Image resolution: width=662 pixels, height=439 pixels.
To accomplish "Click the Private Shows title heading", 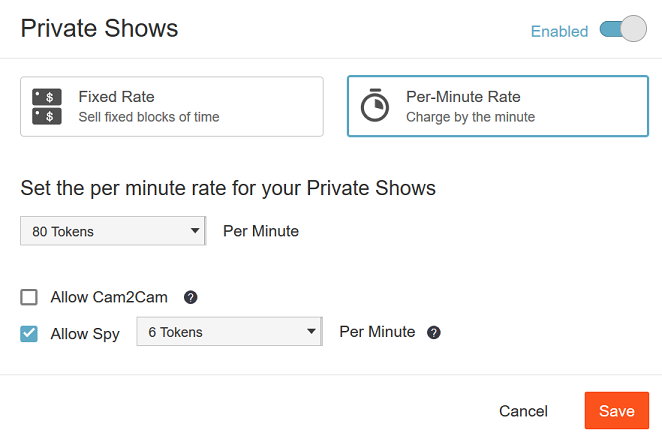I will tap(99, 28).
